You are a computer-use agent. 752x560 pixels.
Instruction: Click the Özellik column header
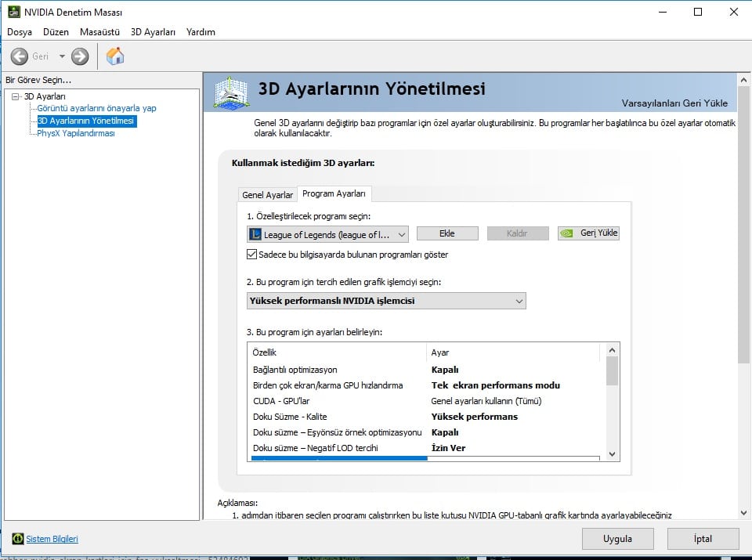[x=337, y=352]
